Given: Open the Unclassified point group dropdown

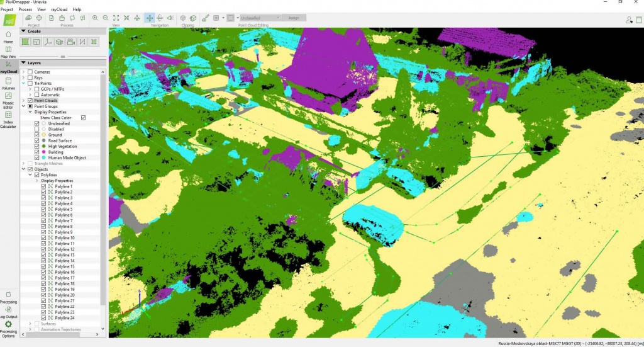Looking at the screenshot, I should point(258,18).
